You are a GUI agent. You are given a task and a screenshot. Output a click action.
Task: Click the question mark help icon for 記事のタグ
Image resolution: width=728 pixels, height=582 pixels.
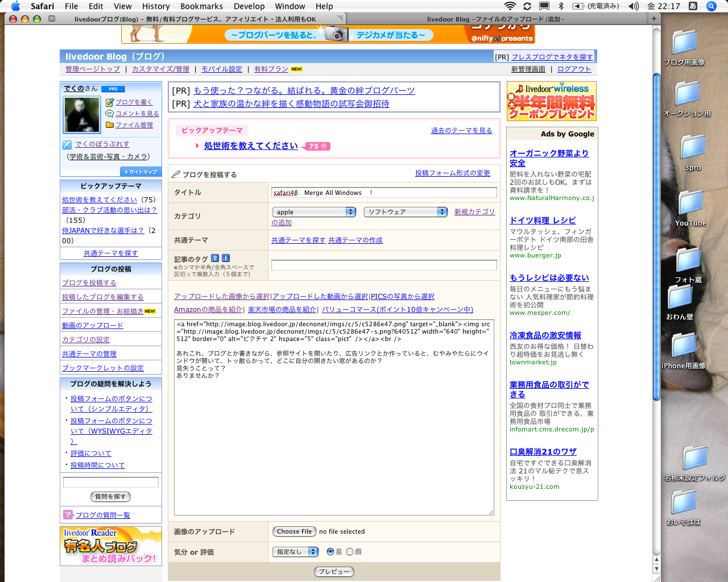[x=215, y=258]
